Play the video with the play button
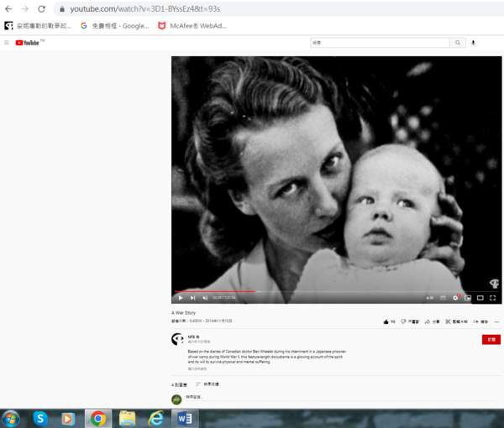 tap(181, 298)
